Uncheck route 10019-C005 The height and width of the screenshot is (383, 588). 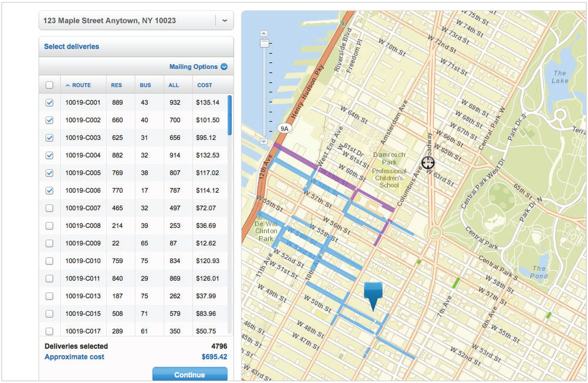click(49, 173)
